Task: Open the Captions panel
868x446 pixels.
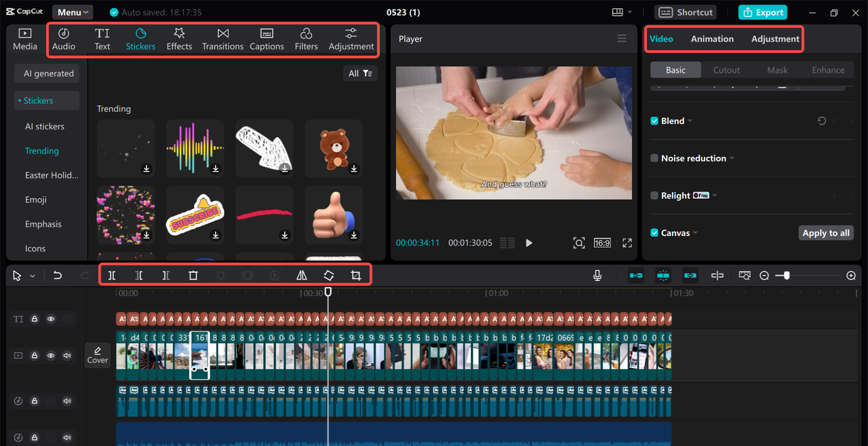Action: [x=267, y=39]
